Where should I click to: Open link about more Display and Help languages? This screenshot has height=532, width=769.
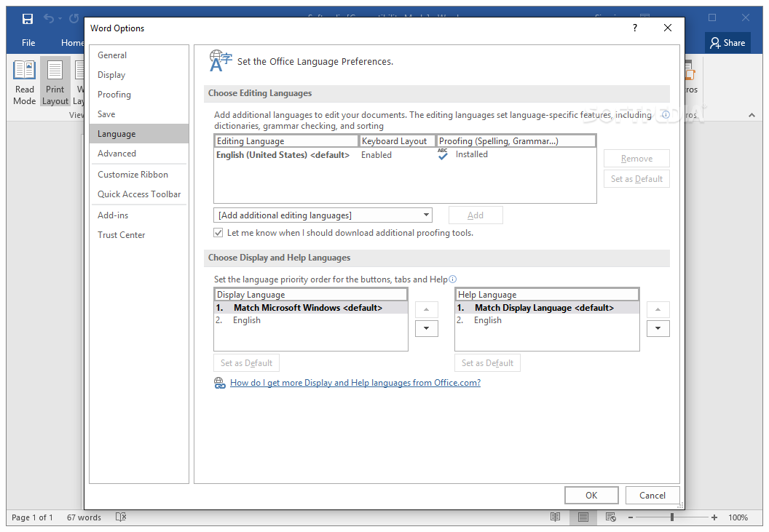click(355, 383)
